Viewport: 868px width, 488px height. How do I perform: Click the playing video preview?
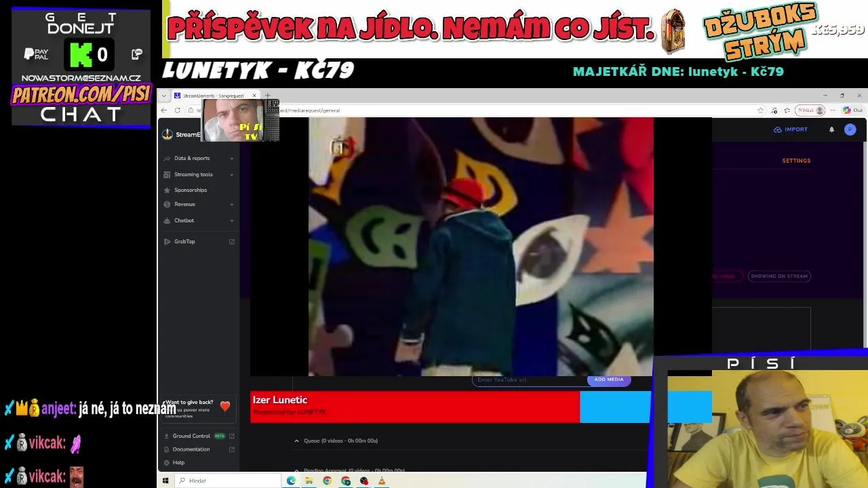(x=481, y=247)
